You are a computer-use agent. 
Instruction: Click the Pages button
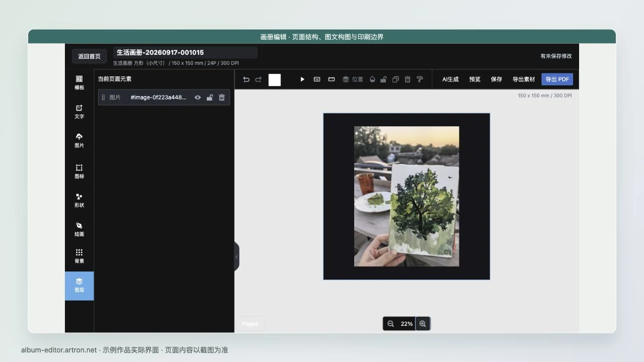tap(250, 324)
